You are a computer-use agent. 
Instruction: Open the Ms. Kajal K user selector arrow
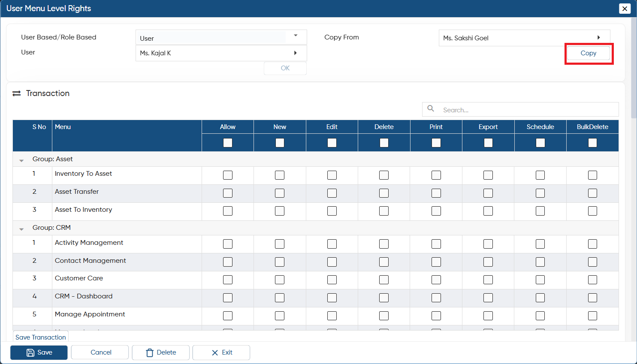click(295, 53)
